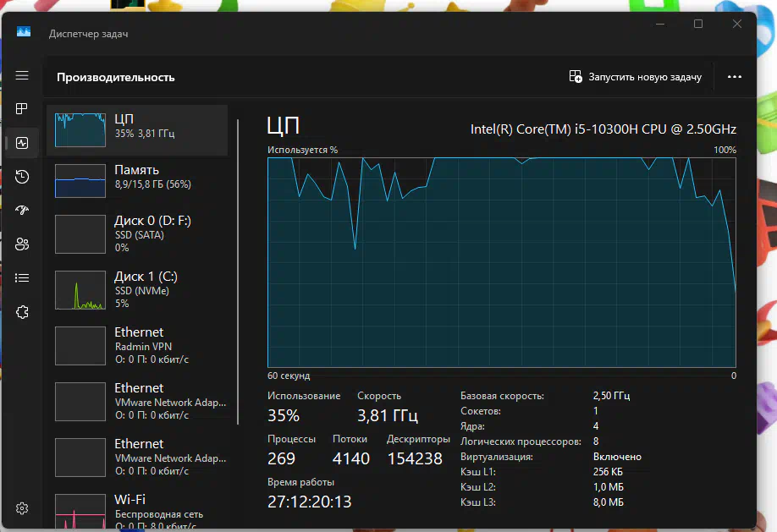Select the Performance page icon in sidebar

pyautogui.click(x=22, y=143)
